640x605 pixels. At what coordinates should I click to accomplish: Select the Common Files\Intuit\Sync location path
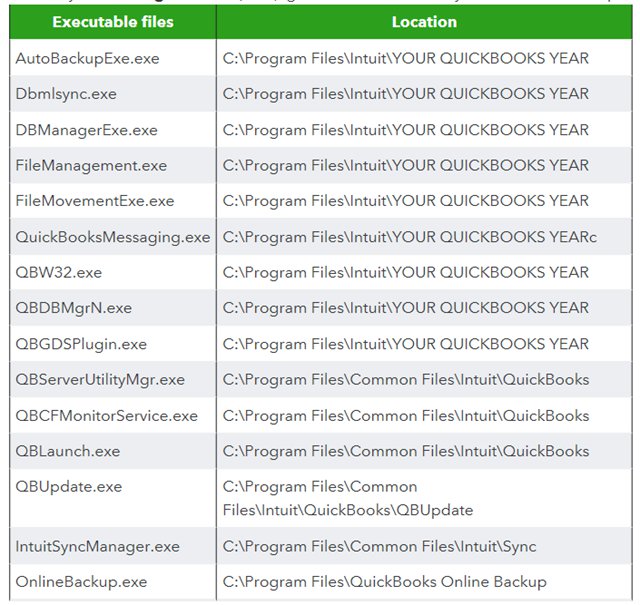pyautogui.click(x=380, y=546)
